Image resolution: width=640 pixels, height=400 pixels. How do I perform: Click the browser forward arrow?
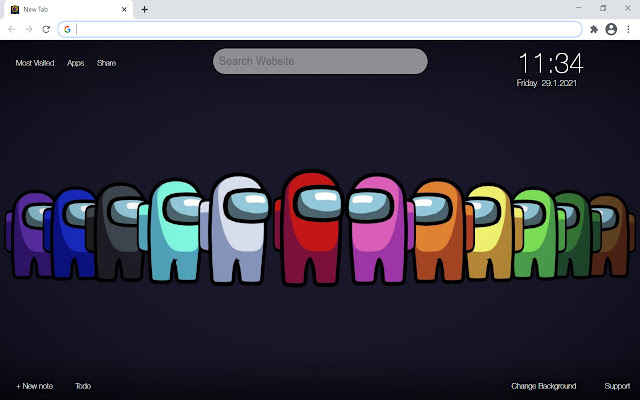tap(29, 29)
